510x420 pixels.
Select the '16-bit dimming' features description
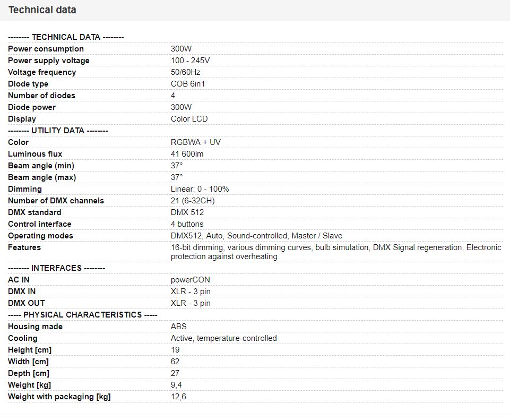pyautogui.click(x=336, y=252)
